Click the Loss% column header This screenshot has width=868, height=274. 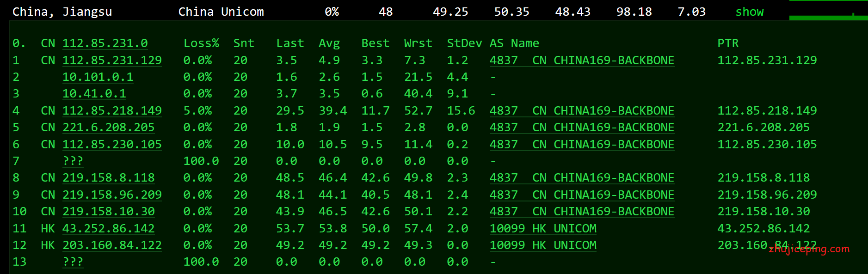click(x=201, y=43)
